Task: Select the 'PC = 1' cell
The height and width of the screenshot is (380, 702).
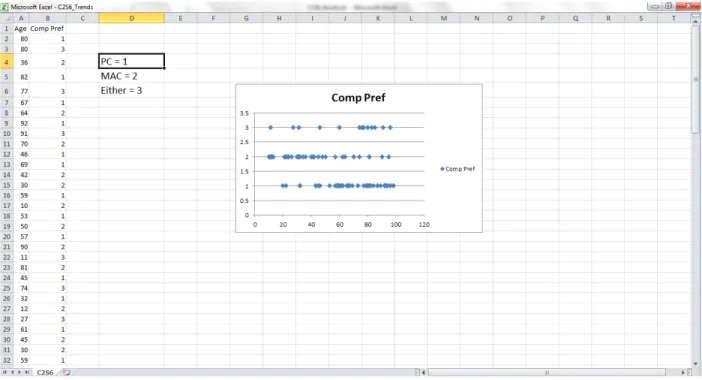Action: pyautogui.click(x=132, y=61)
